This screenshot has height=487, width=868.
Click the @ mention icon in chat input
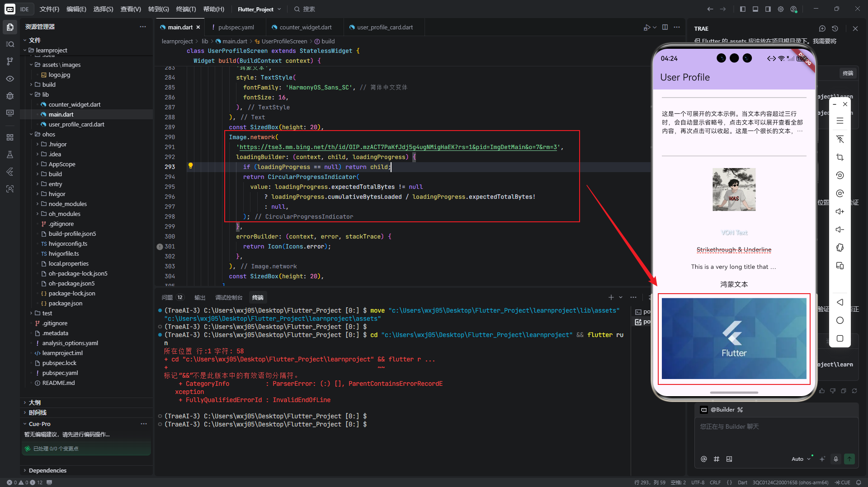tap(704, 459)
